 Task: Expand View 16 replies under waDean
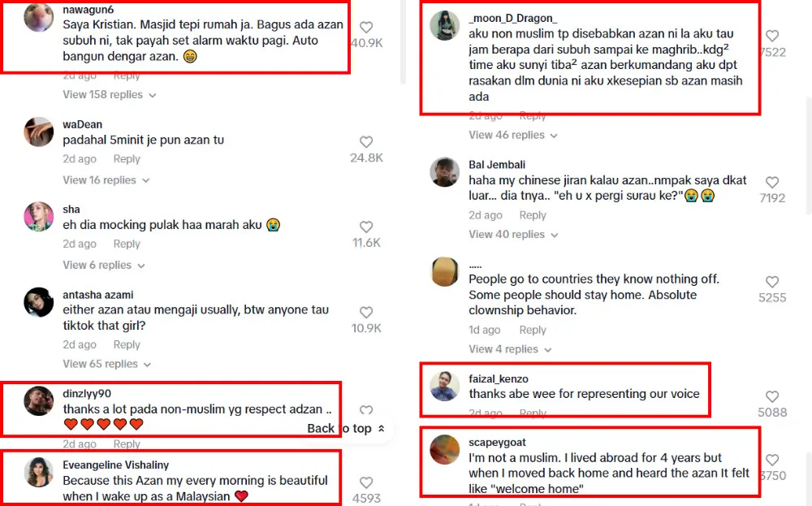[106, 180]
